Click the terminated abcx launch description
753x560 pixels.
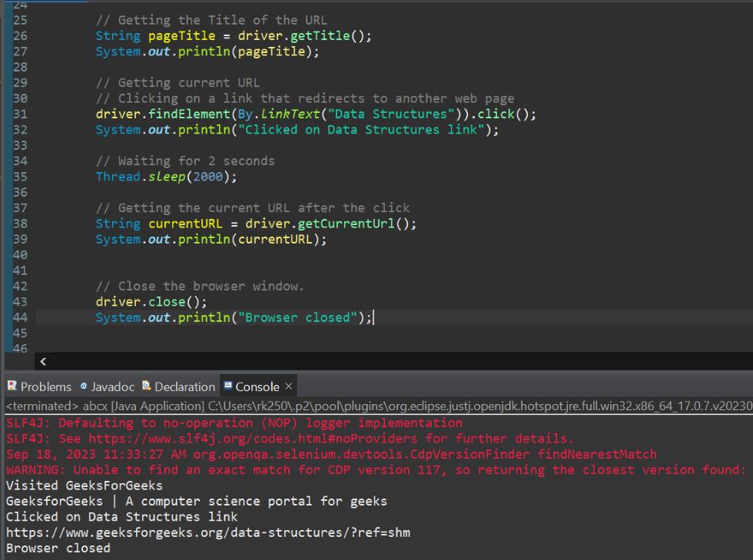[379, 406]
